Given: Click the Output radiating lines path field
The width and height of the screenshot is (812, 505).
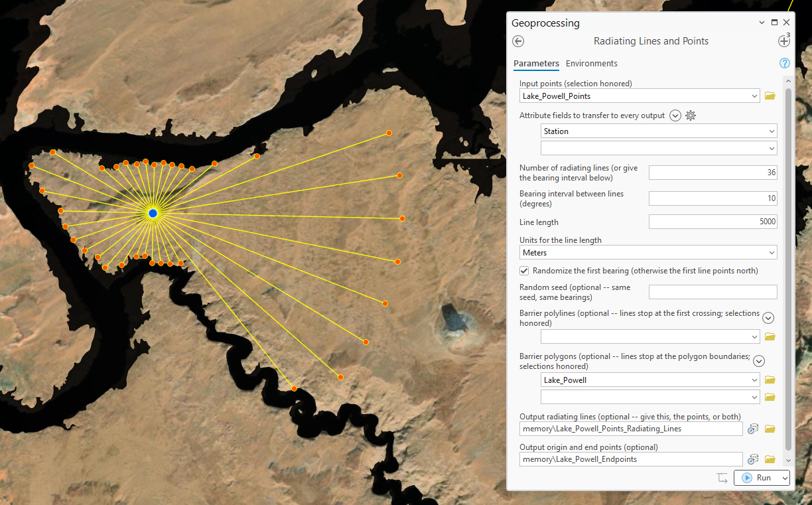Looking at the screenshot, I should (631, 429).
